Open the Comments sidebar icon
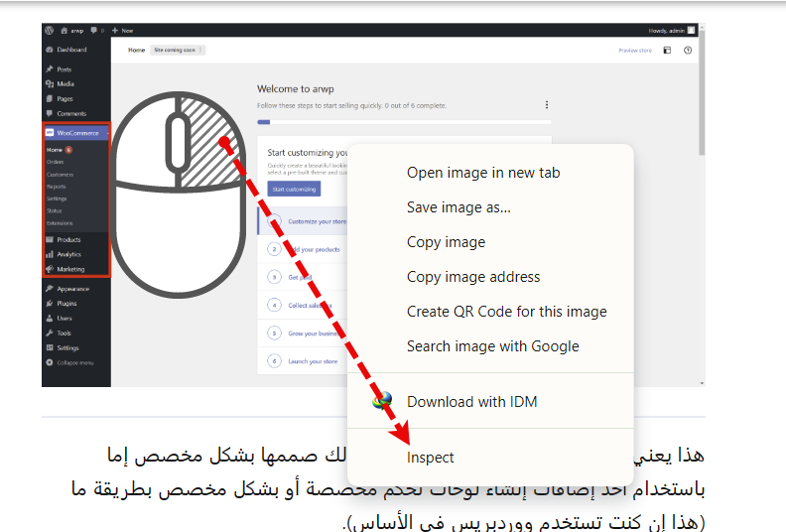The image size is (786, 532). 50,113
